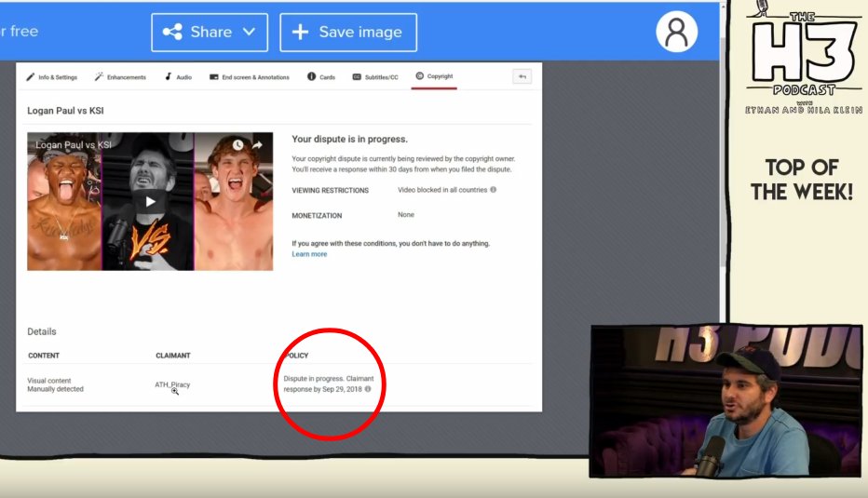
Task: Click the CONTENT column header
Action: pyautogui.click(x=44, y=356)
